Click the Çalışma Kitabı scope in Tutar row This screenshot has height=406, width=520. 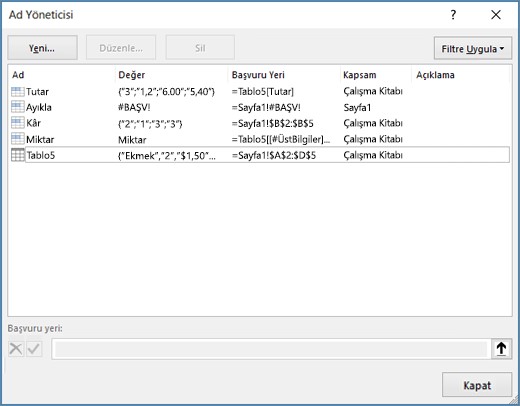pyautogui.click(x=373, y=91)
